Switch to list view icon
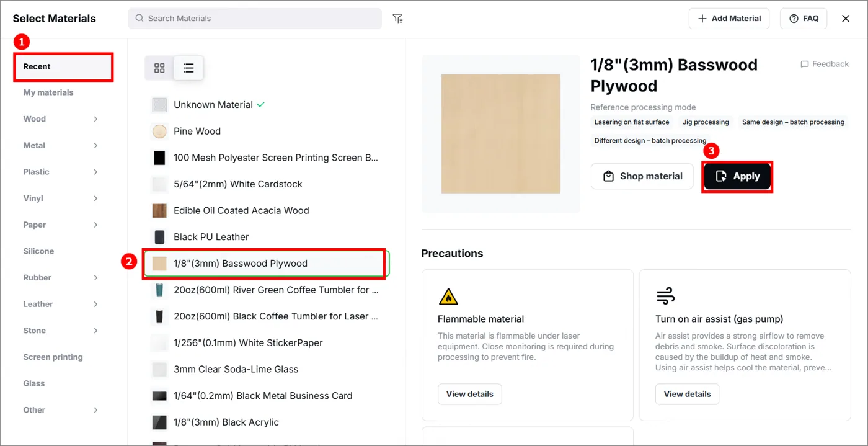Viewport: 868px width, 446px height. pyautogui.click(x=188, y=68)
